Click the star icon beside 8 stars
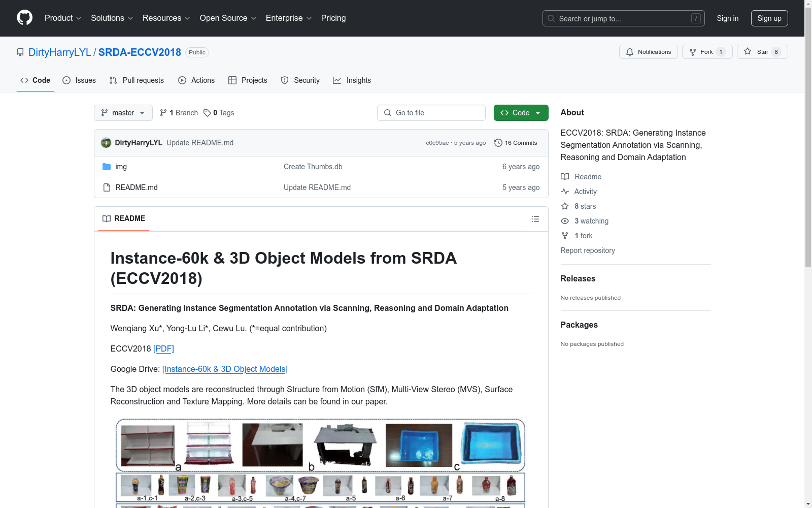 (565, 206)
